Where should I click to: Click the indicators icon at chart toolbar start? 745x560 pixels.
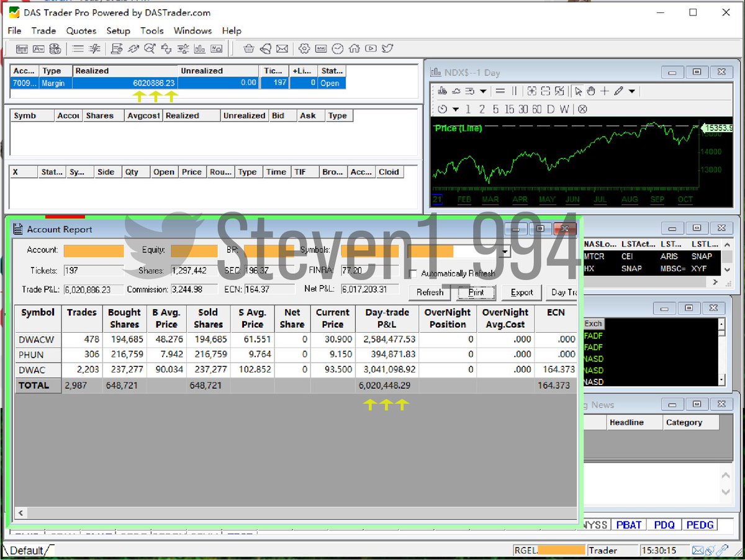click(x=443, y=91)
